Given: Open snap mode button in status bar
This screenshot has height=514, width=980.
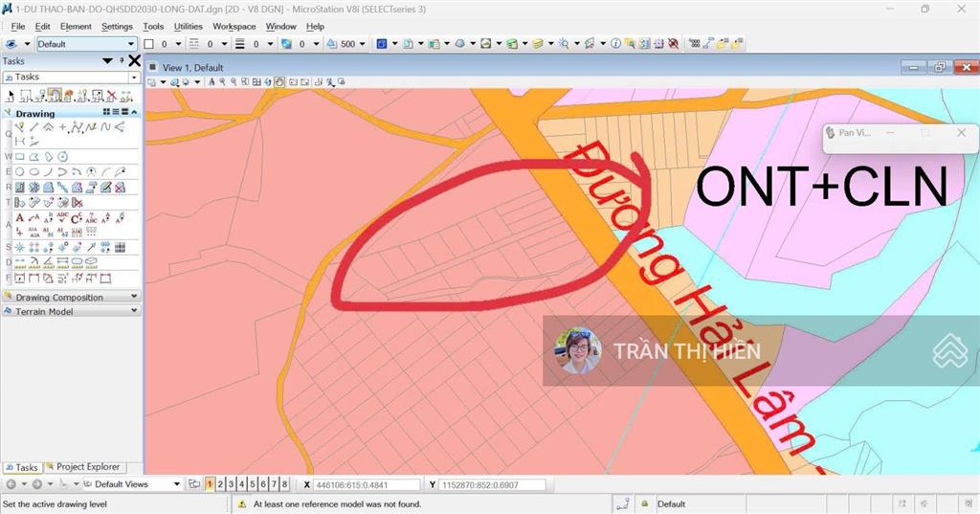Looking at the screenshot, I should click(622, 503).
